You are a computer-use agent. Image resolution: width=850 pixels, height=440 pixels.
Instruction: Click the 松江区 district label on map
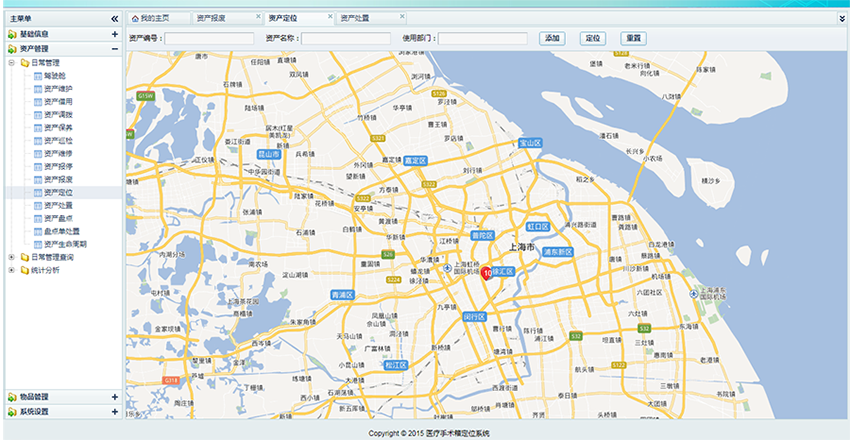click(396, 365)
